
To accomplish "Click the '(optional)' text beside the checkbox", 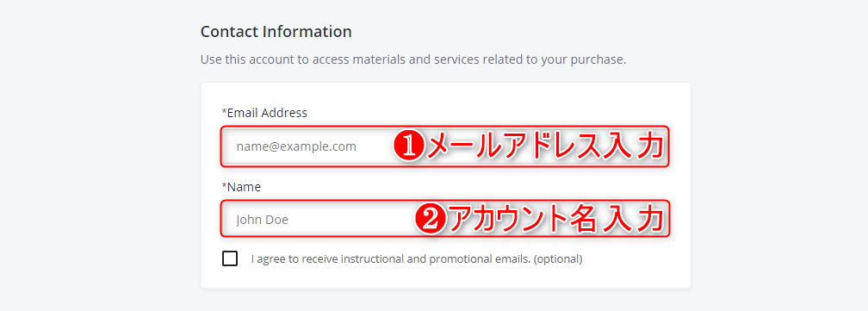I will pyautogui.click(x=558, y=258).
